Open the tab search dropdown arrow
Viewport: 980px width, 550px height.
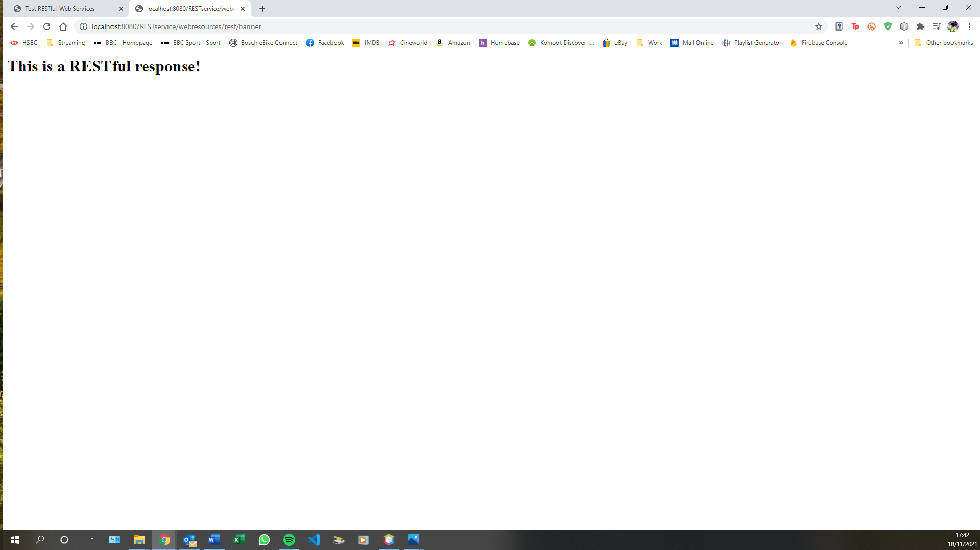[899, 7]
